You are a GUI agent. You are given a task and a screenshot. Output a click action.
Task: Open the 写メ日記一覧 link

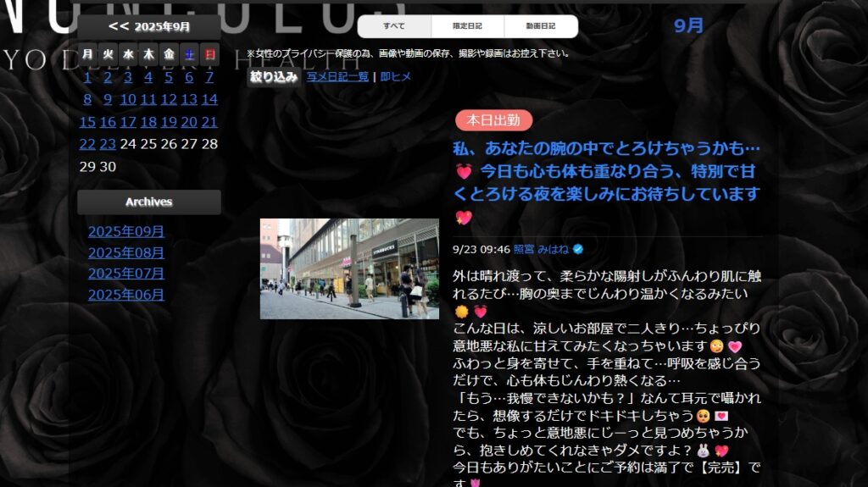pyautogui.click(x=337, y=77)
